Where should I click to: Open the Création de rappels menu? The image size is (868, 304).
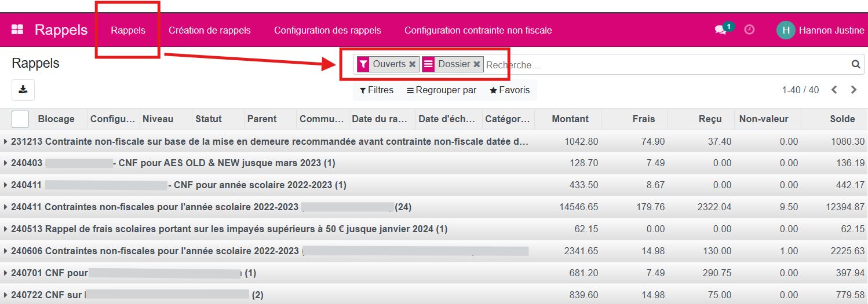point(210,30)
